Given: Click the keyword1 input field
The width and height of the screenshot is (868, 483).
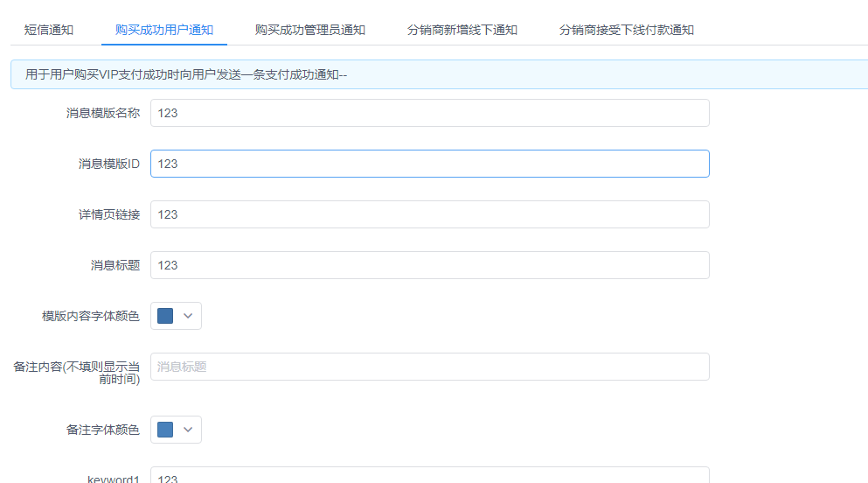Looking at the screenshot, I should (x=429, y=475).
